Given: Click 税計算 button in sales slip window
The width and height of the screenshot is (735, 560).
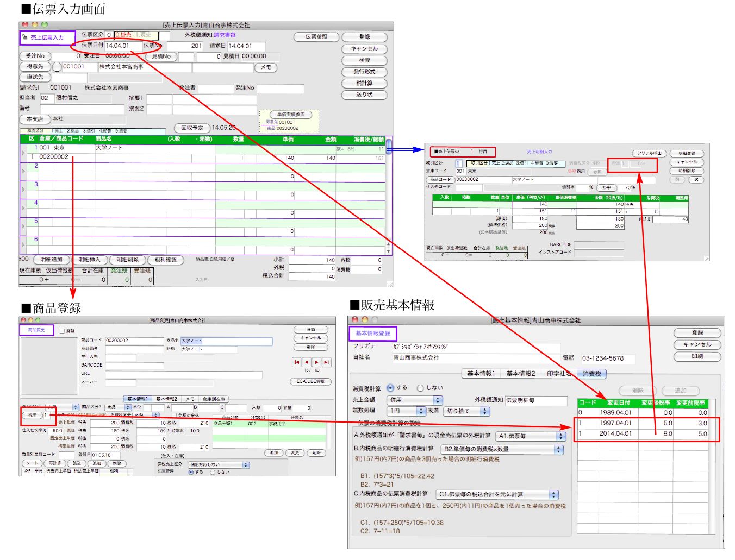Looking at the screenshot, I should 364,83.
